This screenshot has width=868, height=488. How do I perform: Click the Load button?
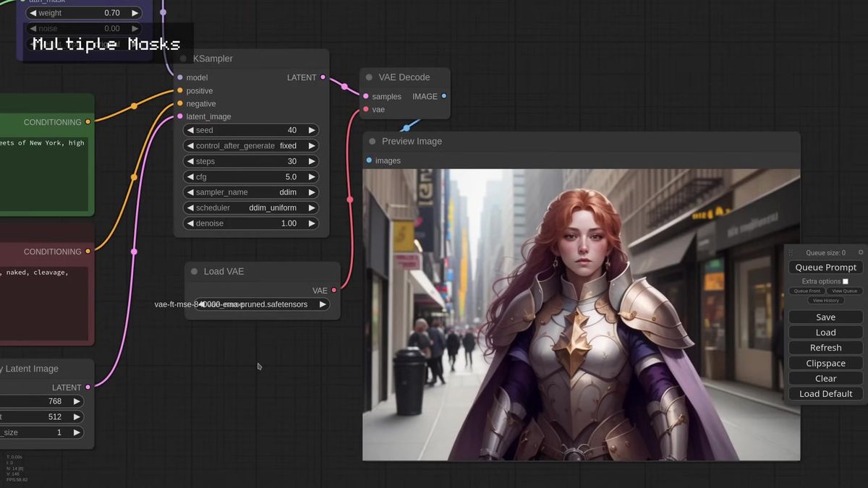pyautogui.click(x=825, y=333)
